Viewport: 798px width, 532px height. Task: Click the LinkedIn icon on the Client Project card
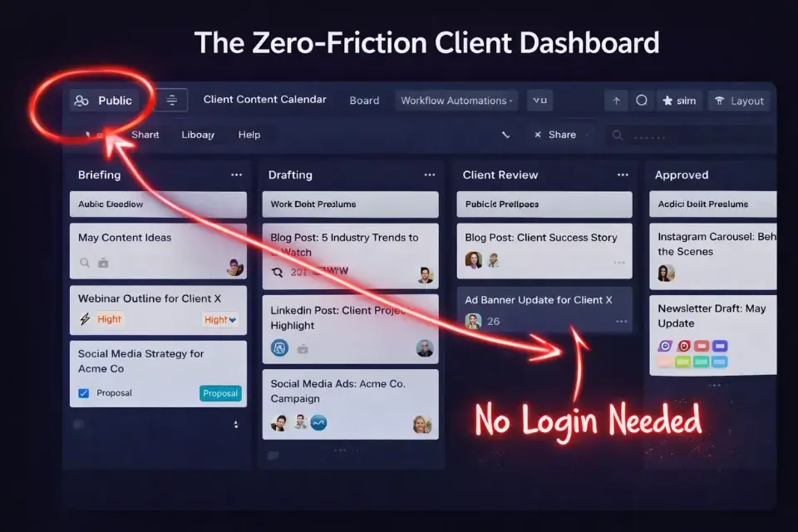click(281, 348)
